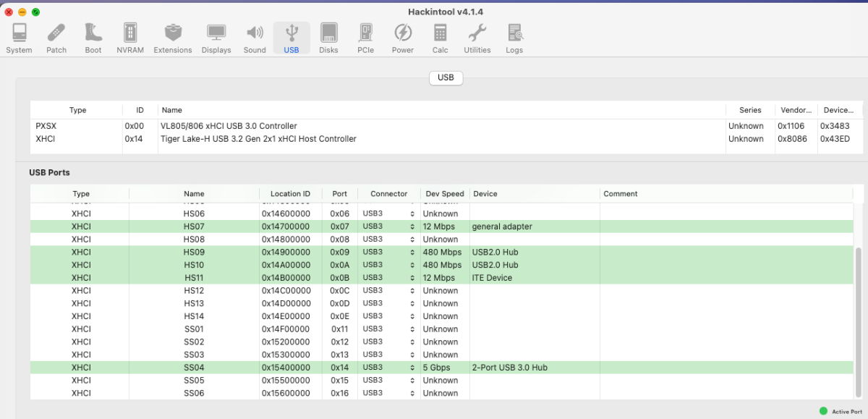This screenshot has height=419, width=868.
Task: Sort ports by Dev Speed header
Action: click(444, 194)
